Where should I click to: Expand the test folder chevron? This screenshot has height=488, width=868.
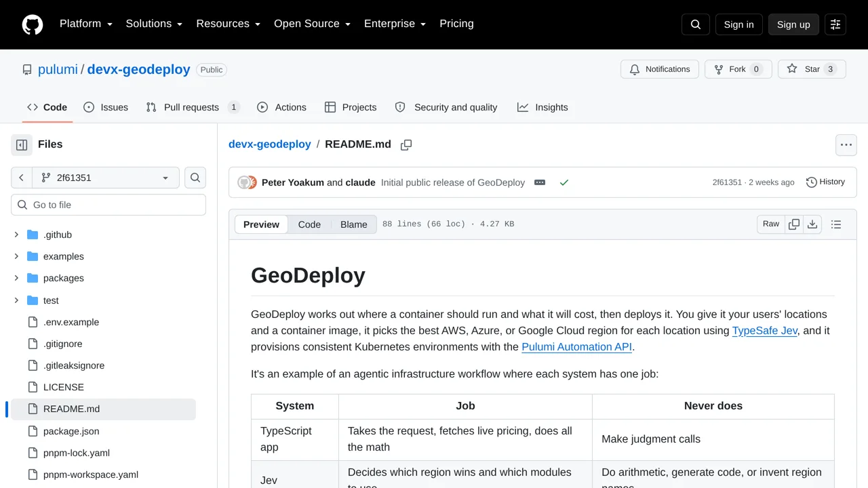coord(16,300)
